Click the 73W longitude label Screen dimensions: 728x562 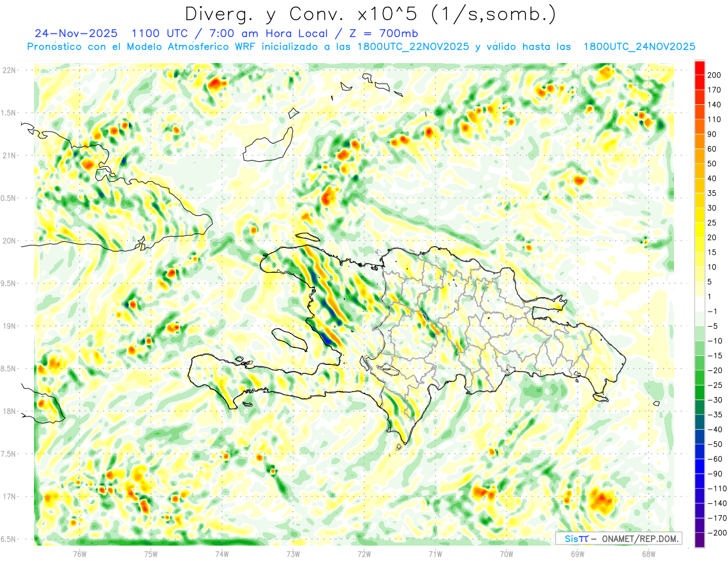coord(293,554)
